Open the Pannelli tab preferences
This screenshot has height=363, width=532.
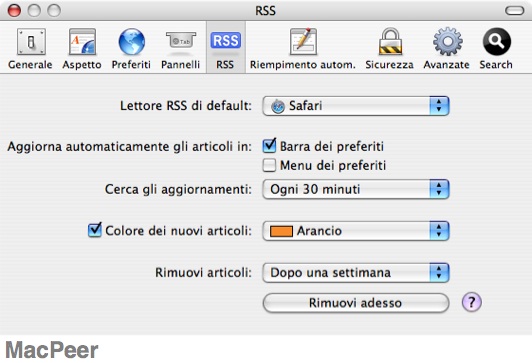pyautogui.click(x=180, y=49)
